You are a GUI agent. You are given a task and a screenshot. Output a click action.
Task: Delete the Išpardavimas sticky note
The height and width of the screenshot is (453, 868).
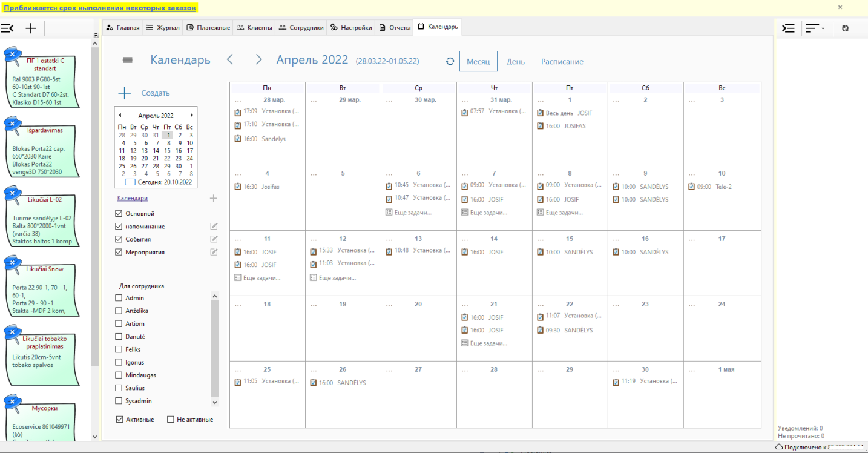(x=12, y=124)
